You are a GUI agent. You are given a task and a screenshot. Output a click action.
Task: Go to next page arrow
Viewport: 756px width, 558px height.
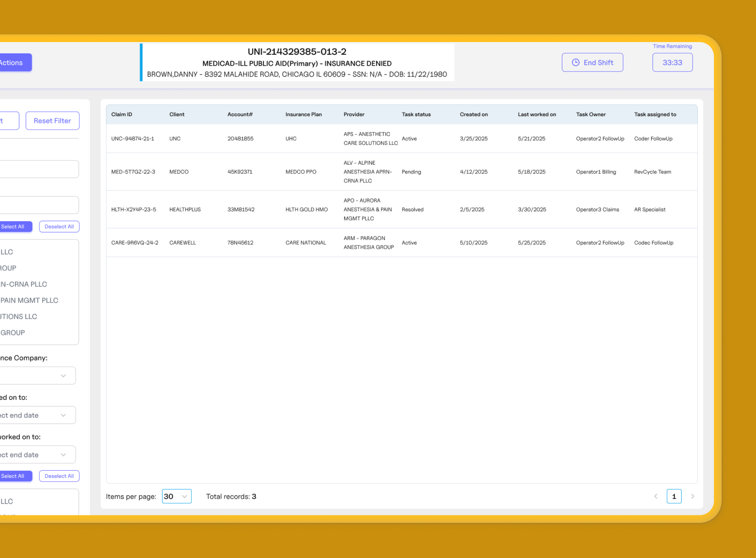[x=693, y=496]
